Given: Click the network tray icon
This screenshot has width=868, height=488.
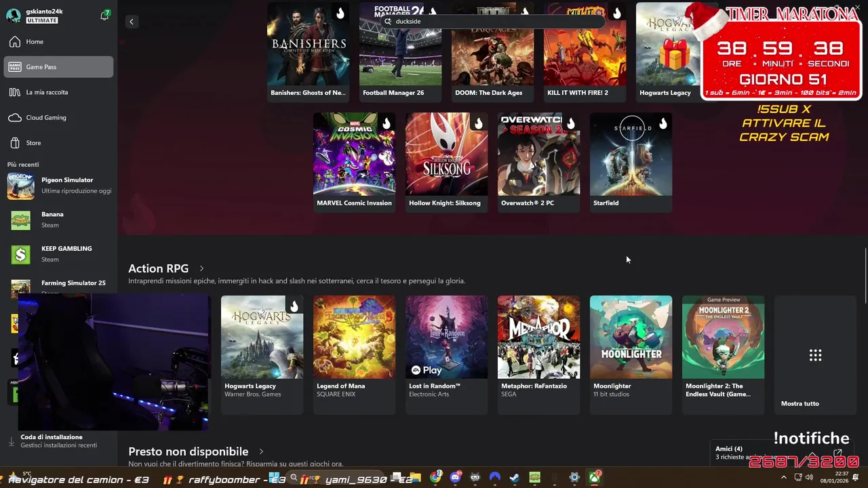Looking at the screenshot, I should (x=798, y=478).
